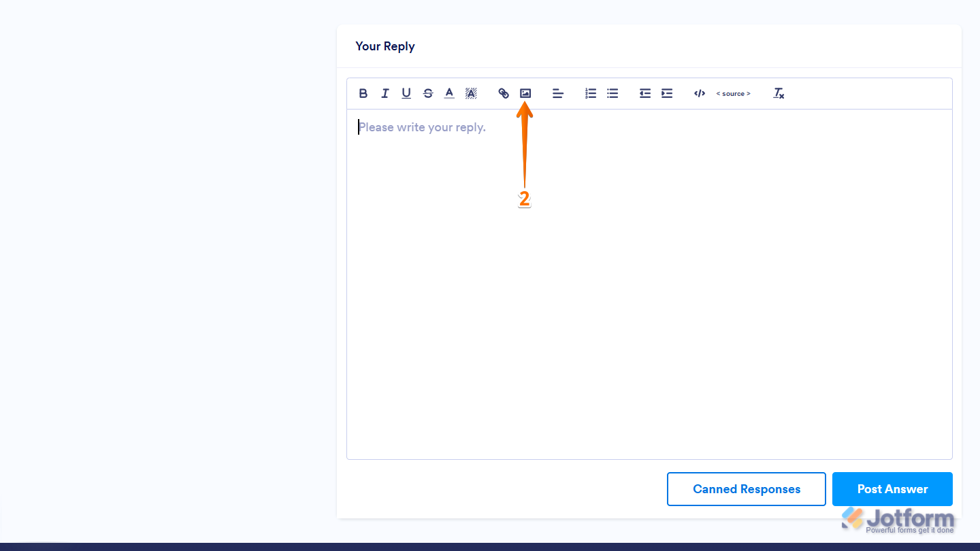Insert an image into the reply
The width and height of the screenshot is (980, 551).
(x=525, y=93)
